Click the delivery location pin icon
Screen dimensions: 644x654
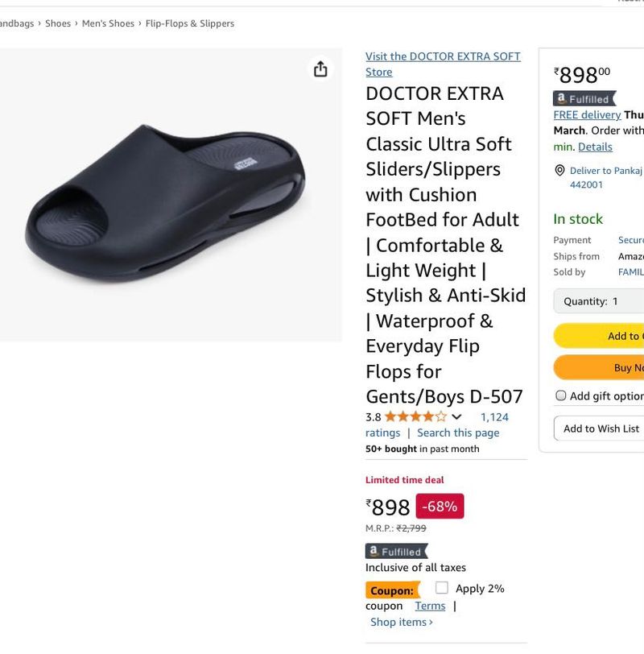pyautogui.click(x=559, y=171)
